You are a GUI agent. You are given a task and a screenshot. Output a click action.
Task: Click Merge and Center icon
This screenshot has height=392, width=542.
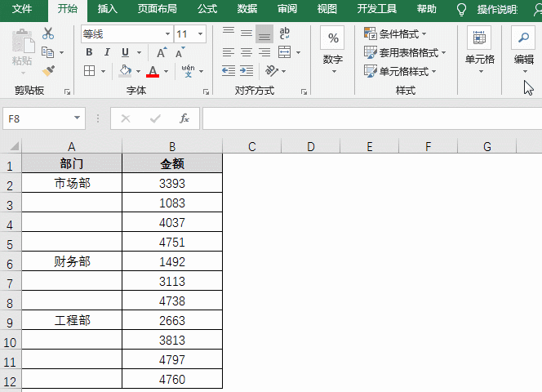pyautogui.click(x=285, y=52)
